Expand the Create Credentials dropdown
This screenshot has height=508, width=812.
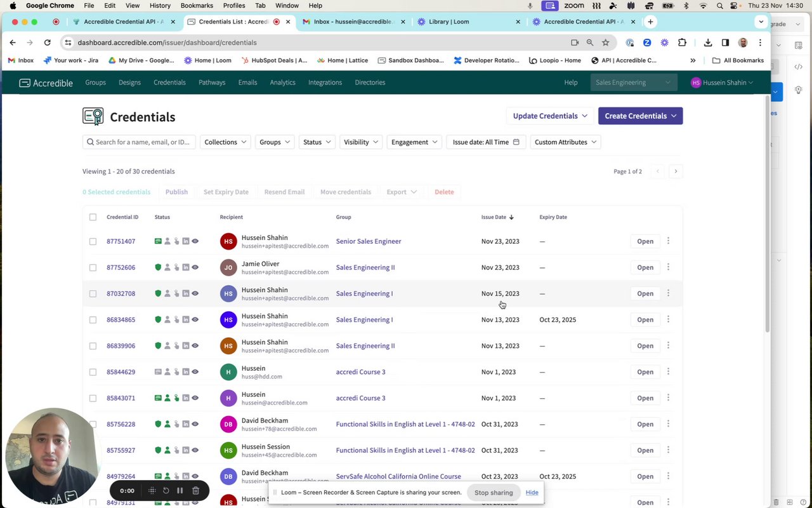point(640,116)
